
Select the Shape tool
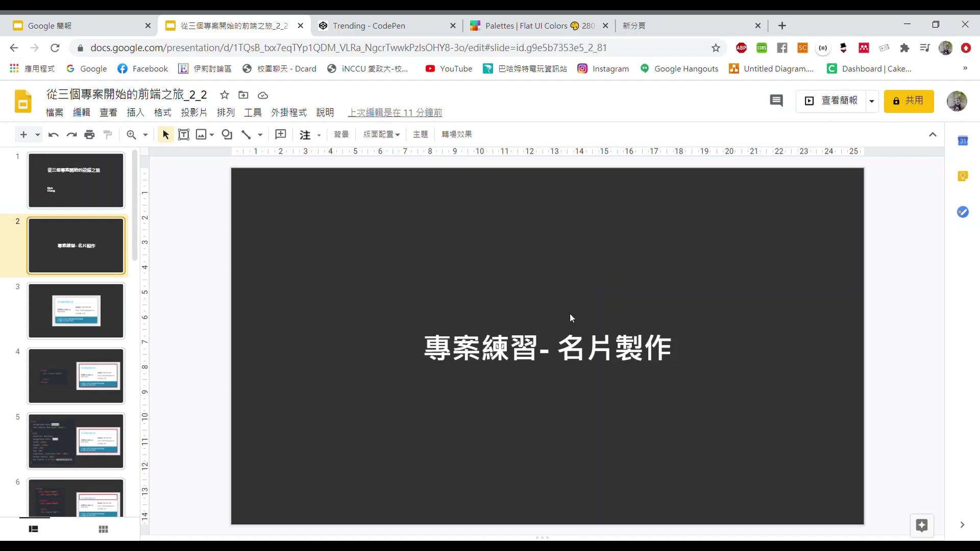click(227, 134)
